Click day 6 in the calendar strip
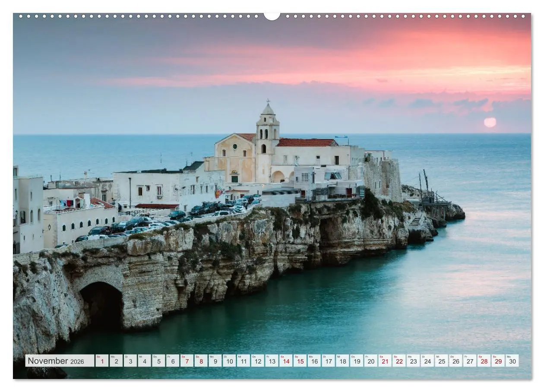544x392 pixels. point(173,361)
